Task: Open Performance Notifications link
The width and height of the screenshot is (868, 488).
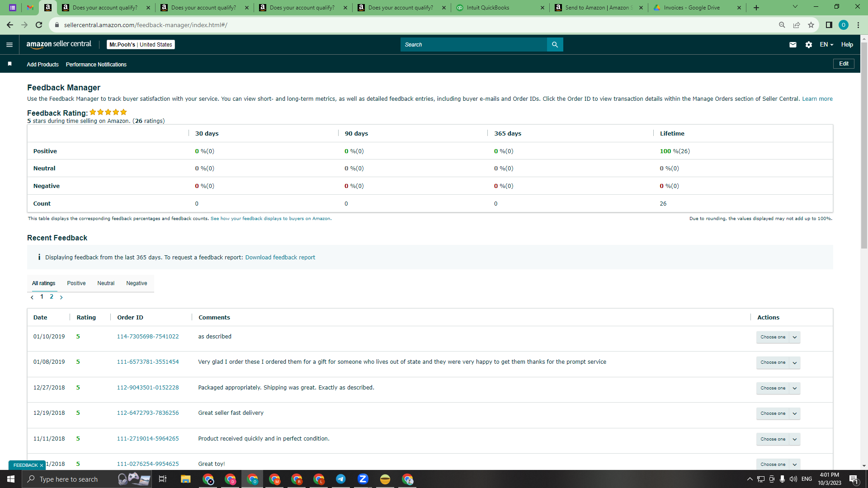Action: (96, 65)
